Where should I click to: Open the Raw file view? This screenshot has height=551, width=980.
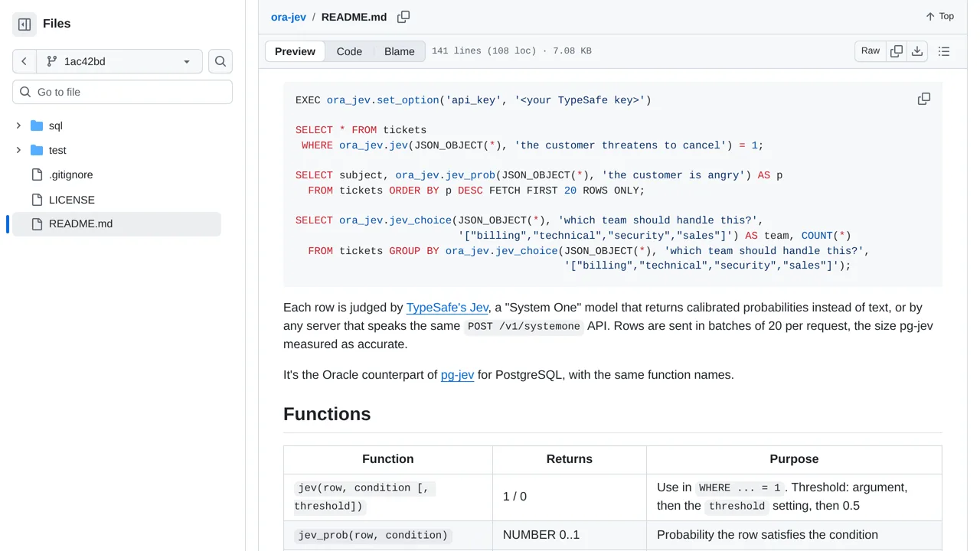[871, 51]
